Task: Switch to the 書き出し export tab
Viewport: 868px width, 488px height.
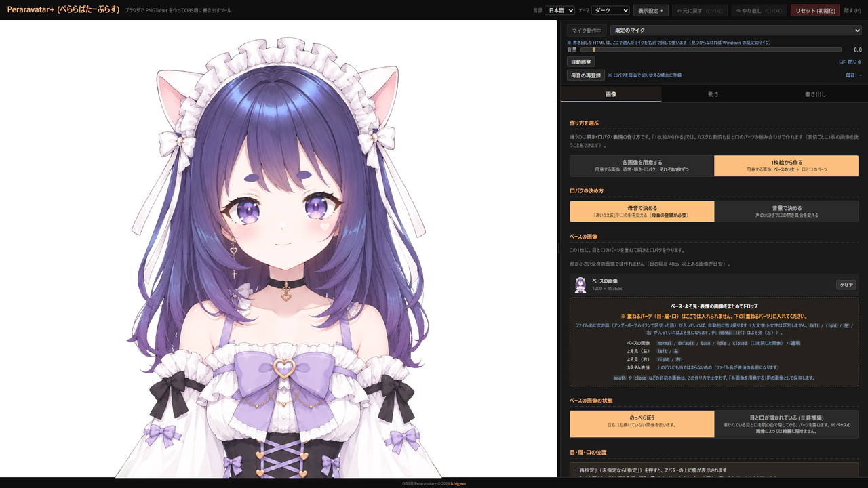Action: [816, 94]
